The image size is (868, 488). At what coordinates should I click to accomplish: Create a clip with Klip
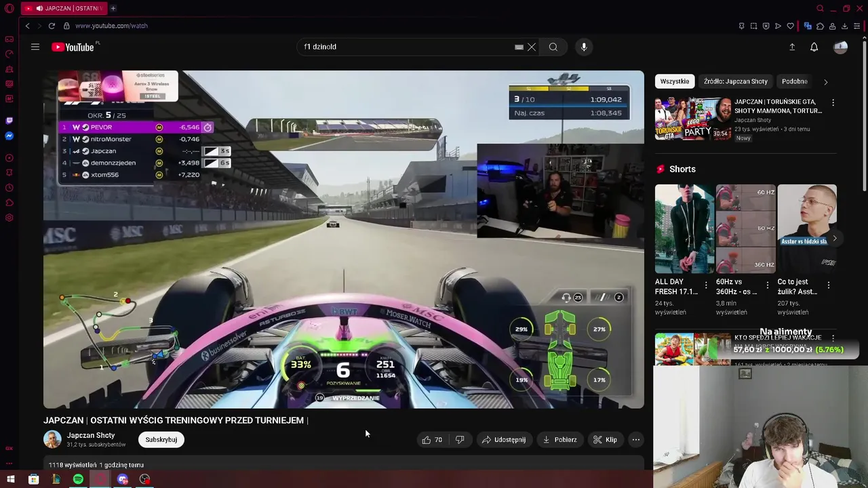[x=605, y=440]
